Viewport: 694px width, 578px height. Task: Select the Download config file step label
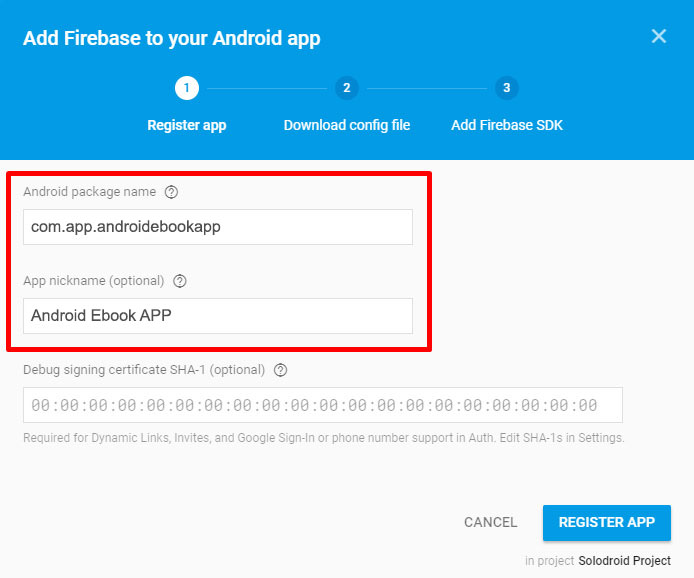pyautogui.click(x=347, y=125)
